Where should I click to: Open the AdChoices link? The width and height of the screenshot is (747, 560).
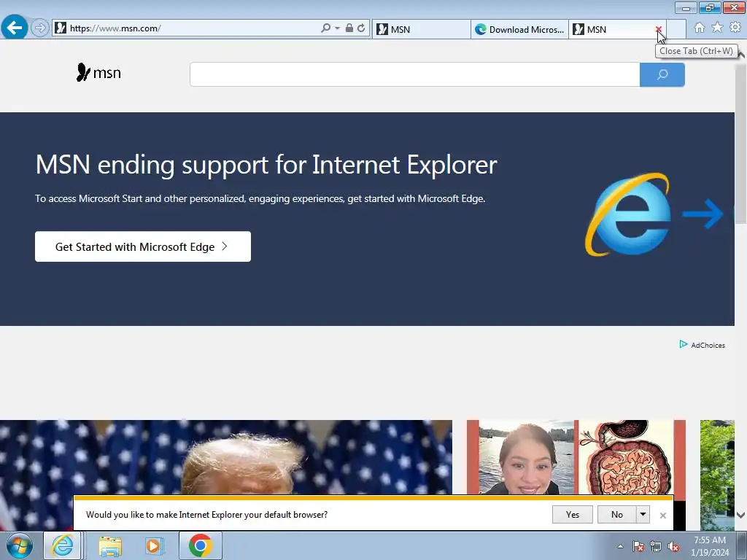pyautogui.click(x=708, y=345)
